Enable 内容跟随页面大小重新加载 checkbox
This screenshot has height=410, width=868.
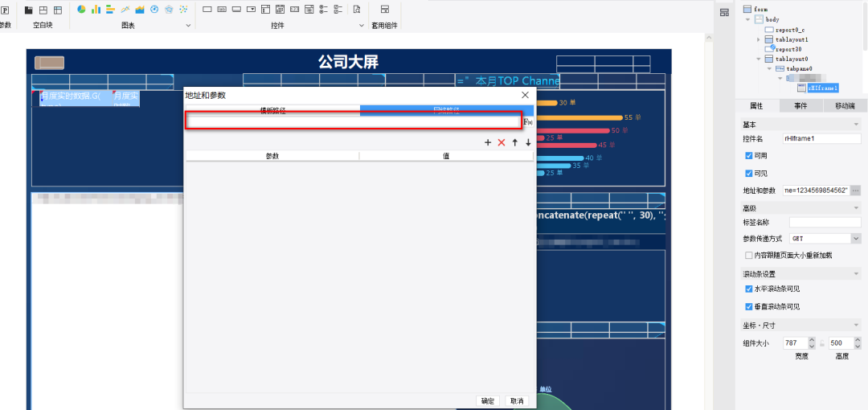point(749,256)
